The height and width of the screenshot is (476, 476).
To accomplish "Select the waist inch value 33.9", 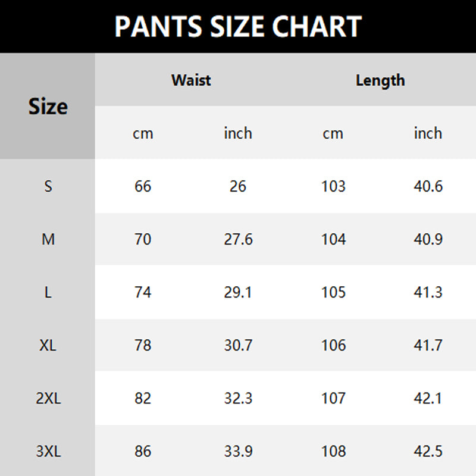I will pyautogui.click(x=238, y=451).
